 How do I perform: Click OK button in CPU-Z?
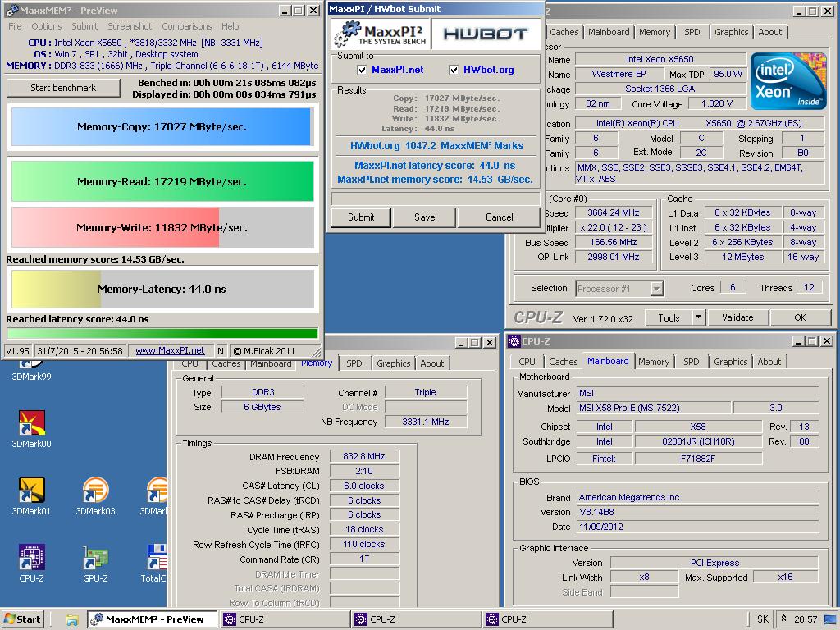pyautogui.click(x=800, y=317)
